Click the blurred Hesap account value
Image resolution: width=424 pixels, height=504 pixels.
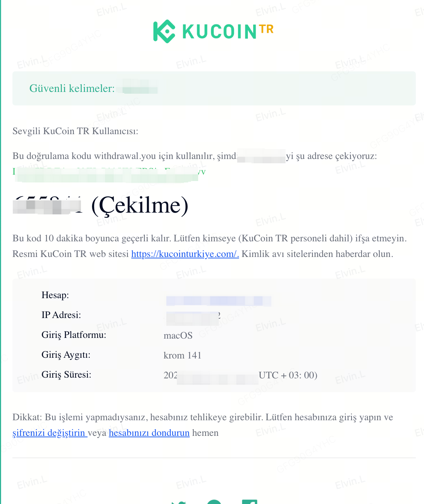tap(218, 301)
